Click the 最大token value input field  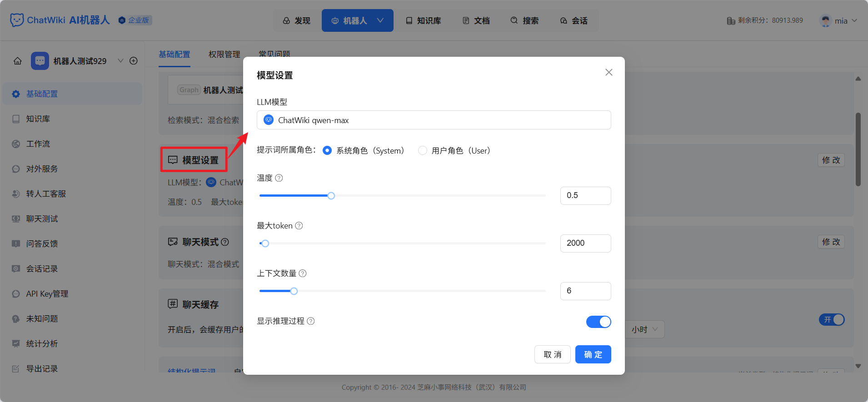coord(585,243)
